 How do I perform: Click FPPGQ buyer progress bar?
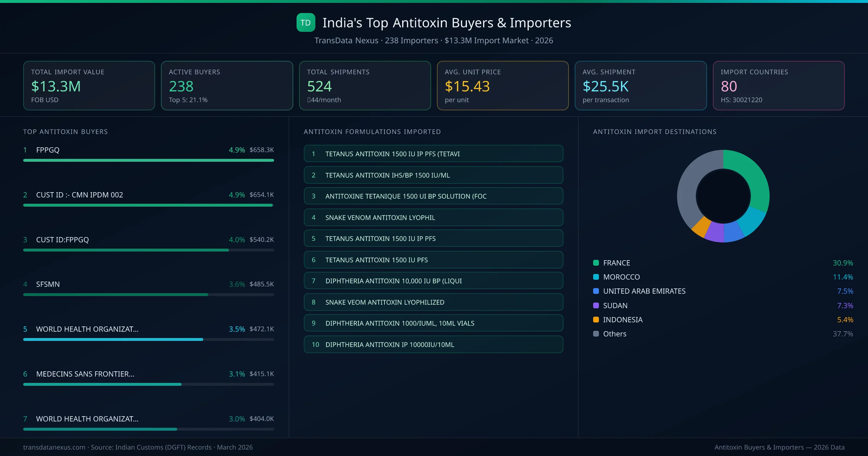click(x=148, y=160)
